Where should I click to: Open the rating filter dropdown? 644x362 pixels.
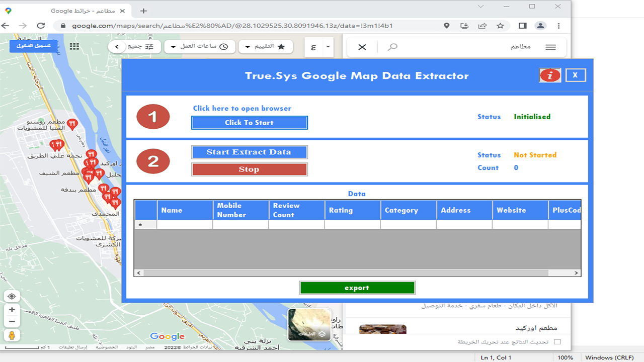pyautogui.click(x=265, y=46)
